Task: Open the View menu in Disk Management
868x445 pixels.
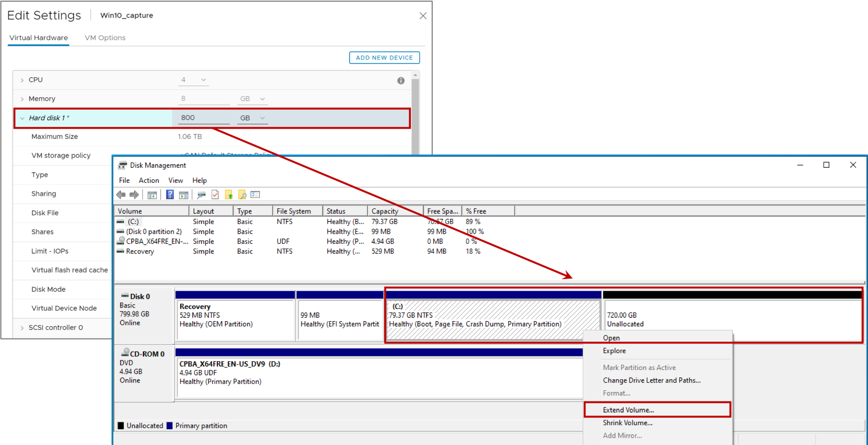Action: (176, 180)
